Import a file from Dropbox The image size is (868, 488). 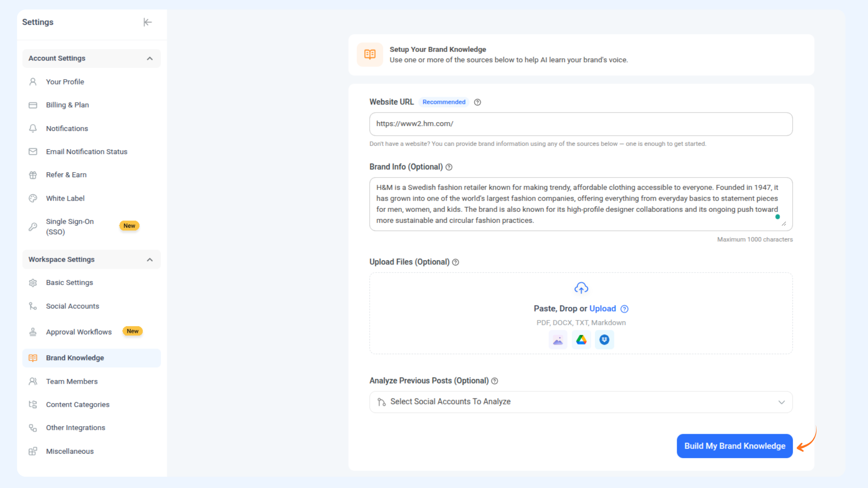pos(604,340)
